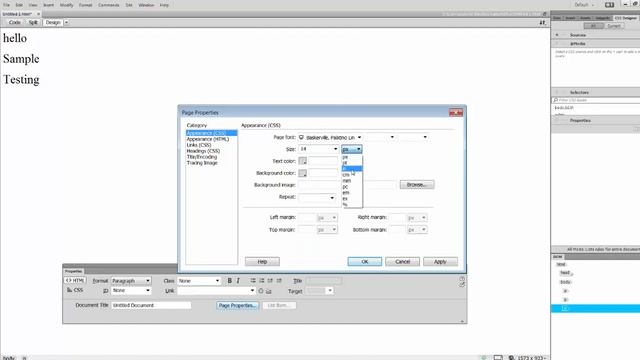The image size is (640, 360).
Task: Click the Browse for File folder icon
Action: tap(269, 291)
